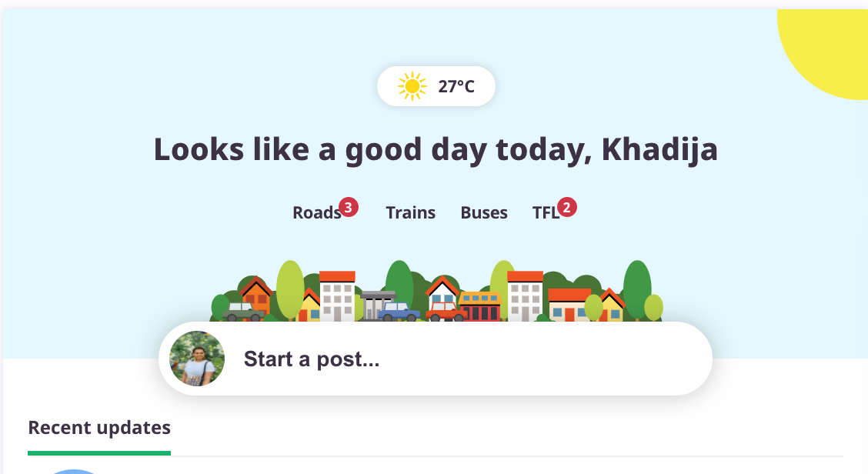
Task: Click the green jeep in the town illustration
Action: tap(243, 312)
